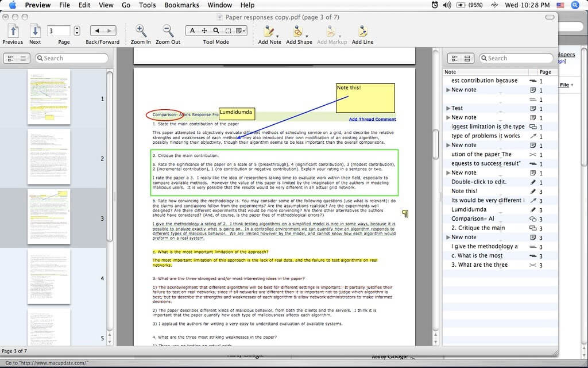The image size is (588, 368).
Task: Go to the Next page
Action: (35, 31)
